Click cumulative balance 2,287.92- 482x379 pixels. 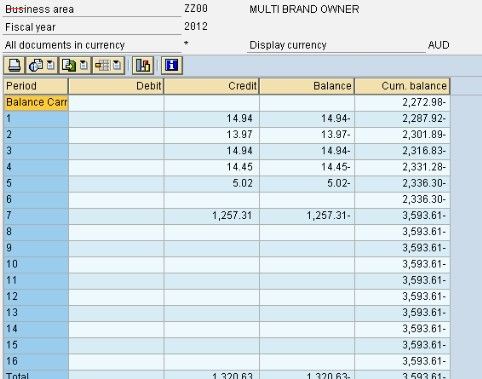tap(402, 119)
